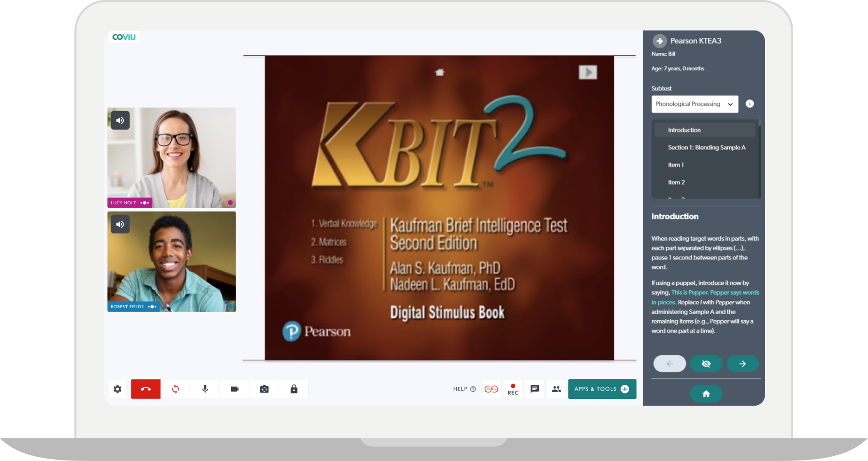This screenshot has width=868, height=461.
Task: Click the 'Subtest' label
Action: coord(661,88)
